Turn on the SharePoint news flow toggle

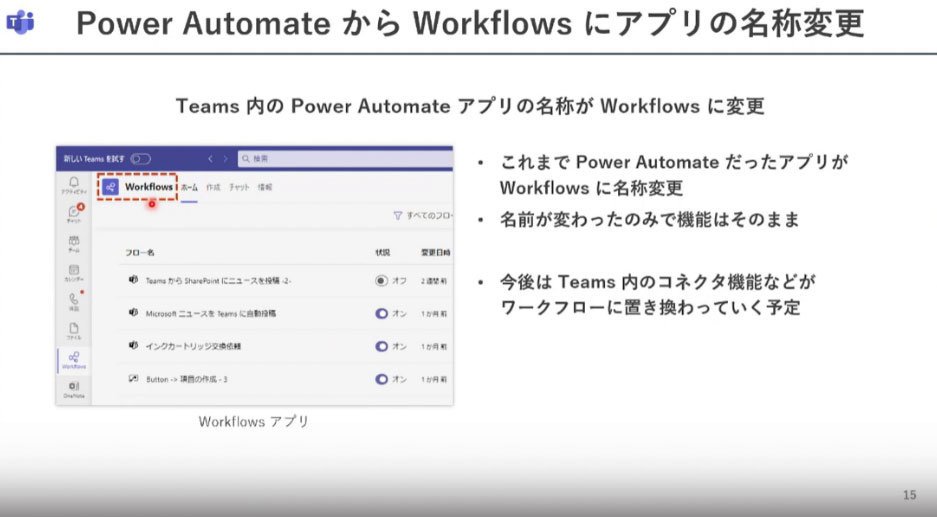tap(381, 280)
